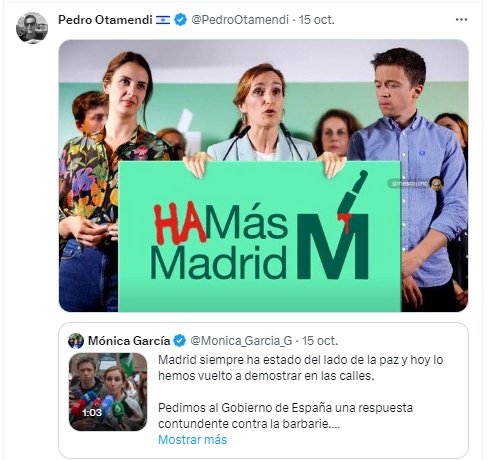503x460 pixels.
Task: Click the 15 oct. timestamp on main tweet
Action: click(316, 20)
